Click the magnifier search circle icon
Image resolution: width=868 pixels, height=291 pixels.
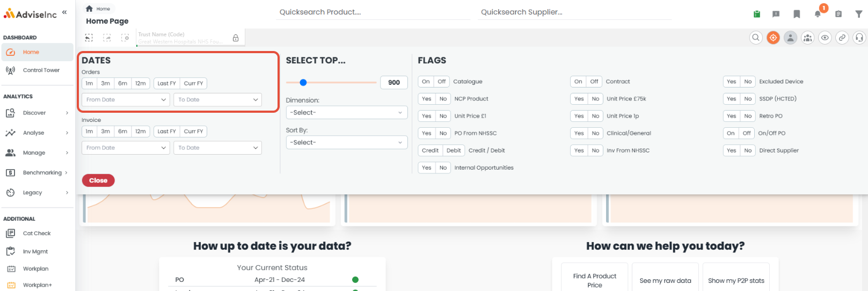(x=756, y=38)
